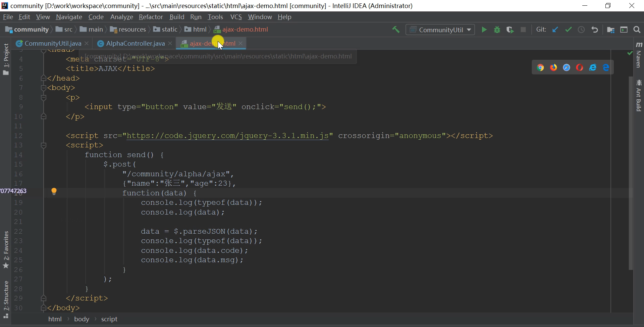
Task: Open the File menu
Action: 8,17
